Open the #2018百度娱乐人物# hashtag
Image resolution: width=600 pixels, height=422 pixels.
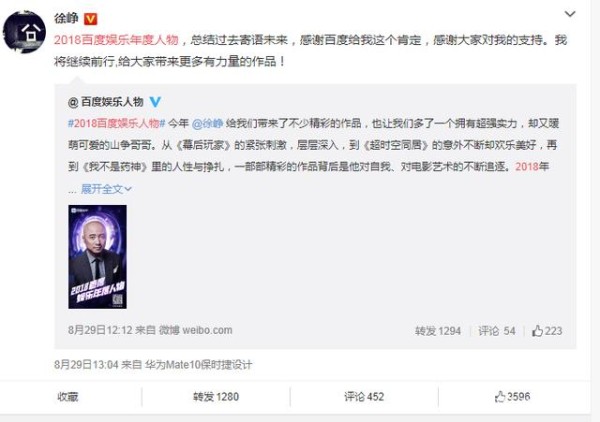tap(116, 123)
